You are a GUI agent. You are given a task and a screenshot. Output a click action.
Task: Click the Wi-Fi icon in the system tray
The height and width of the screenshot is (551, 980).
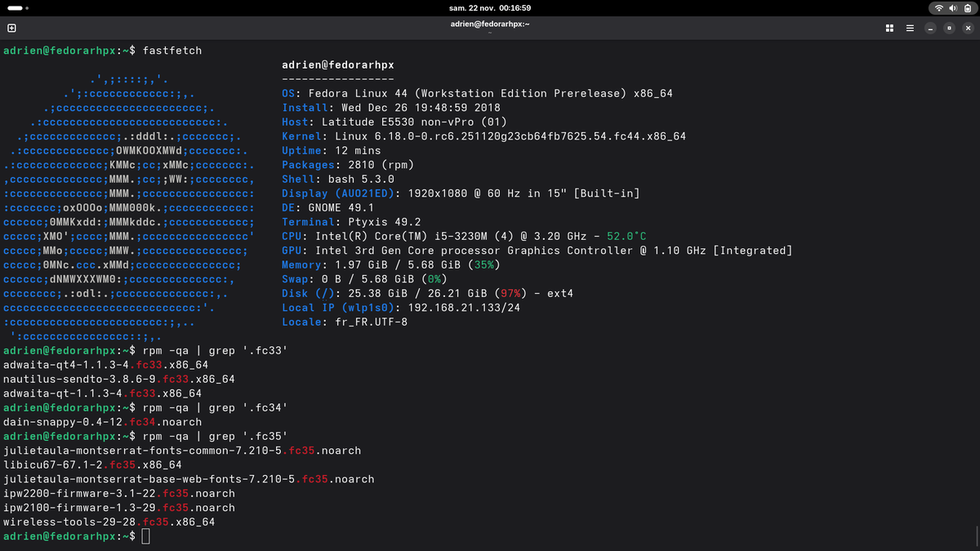tap(938, 8)
